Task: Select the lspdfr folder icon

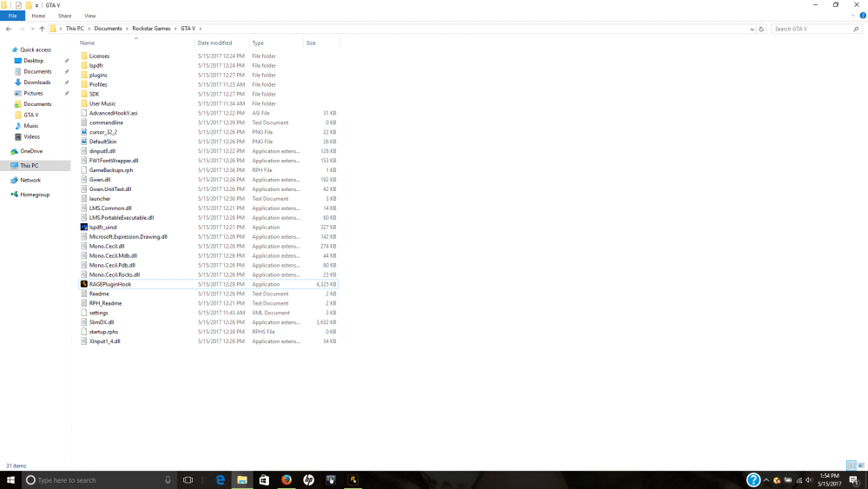Action: point(84,65)
